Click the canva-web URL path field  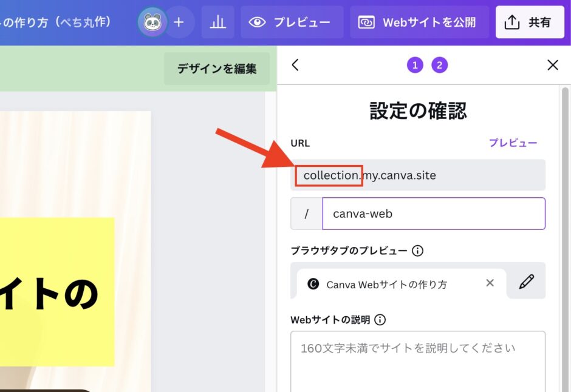[x=433, y=214]
